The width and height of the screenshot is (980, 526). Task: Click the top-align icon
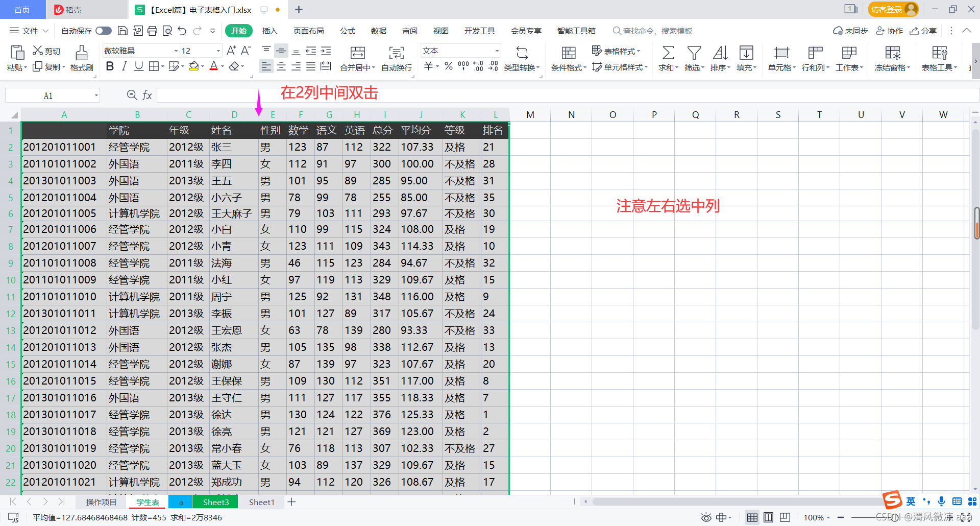266,51
